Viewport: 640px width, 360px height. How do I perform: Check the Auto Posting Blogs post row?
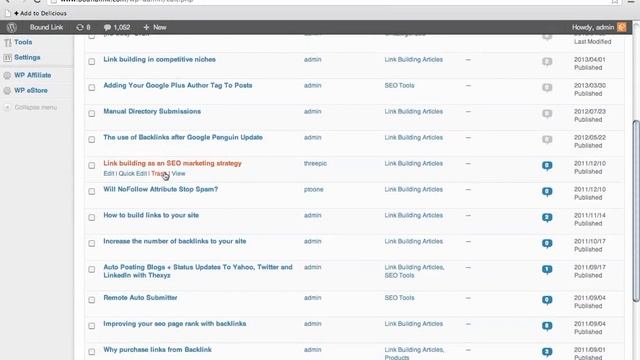(92, 269)
